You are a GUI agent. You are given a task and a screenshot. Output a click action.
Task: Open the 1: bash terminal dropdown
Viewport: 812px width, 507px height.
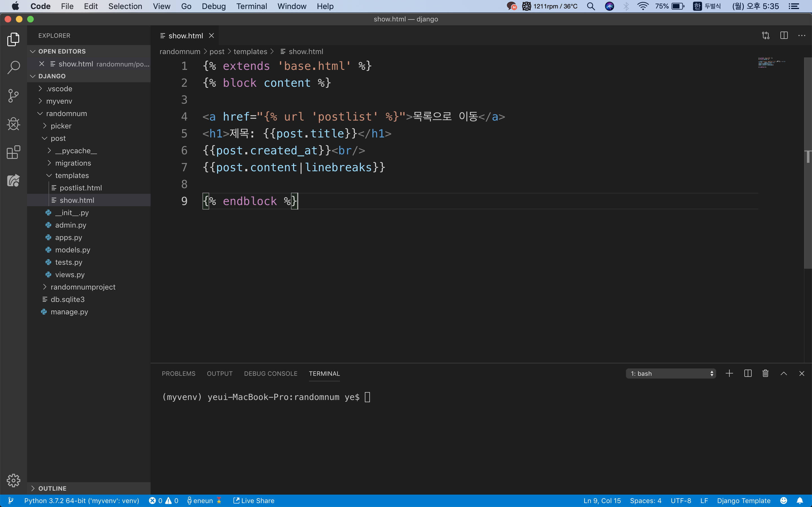(670, 373)
